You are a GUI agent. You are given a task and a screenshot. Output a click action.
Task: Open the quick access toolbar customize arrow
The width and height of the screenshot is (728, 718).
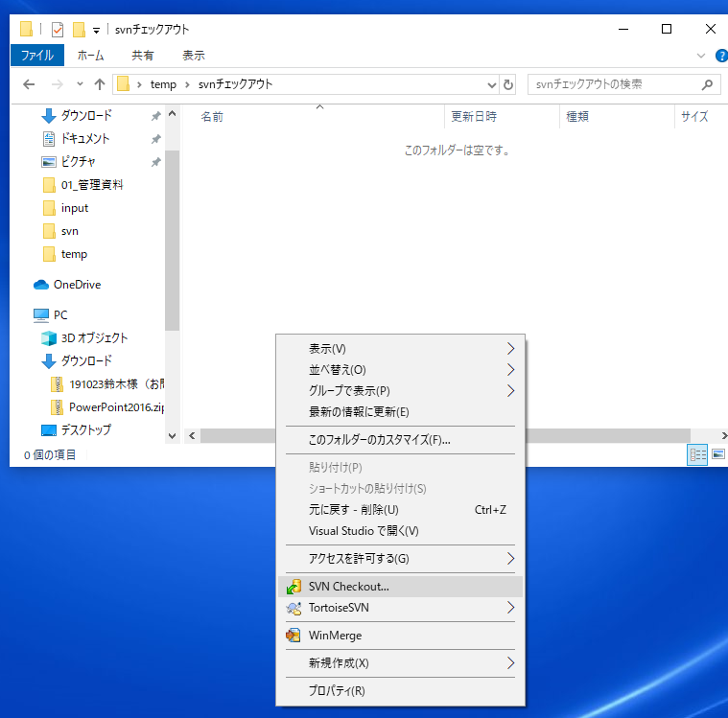[96, 31]
